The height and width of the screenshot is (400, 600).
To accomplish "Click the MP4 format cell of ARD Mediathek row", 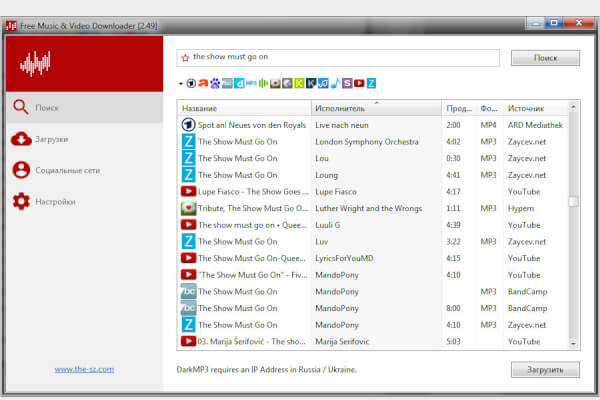I will (x=488, y=125).
